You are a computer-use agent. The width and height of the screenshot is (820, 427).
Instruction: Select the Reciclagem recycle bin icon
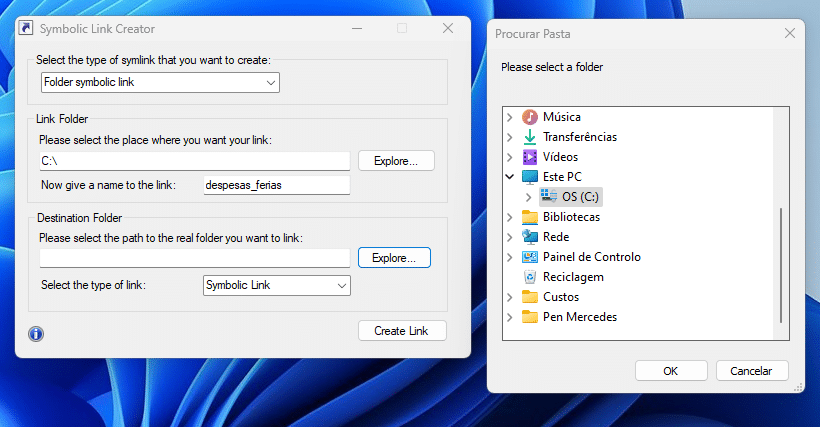[x=529, y=277]
